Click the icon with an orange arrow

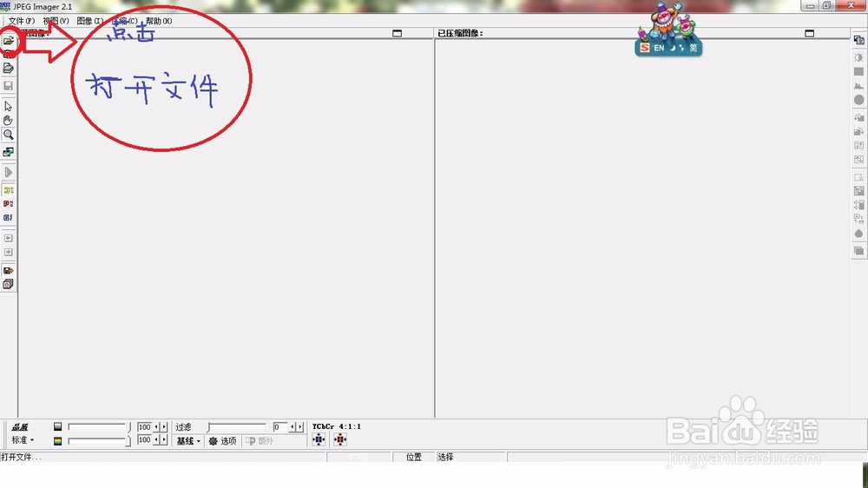(9, 270)
